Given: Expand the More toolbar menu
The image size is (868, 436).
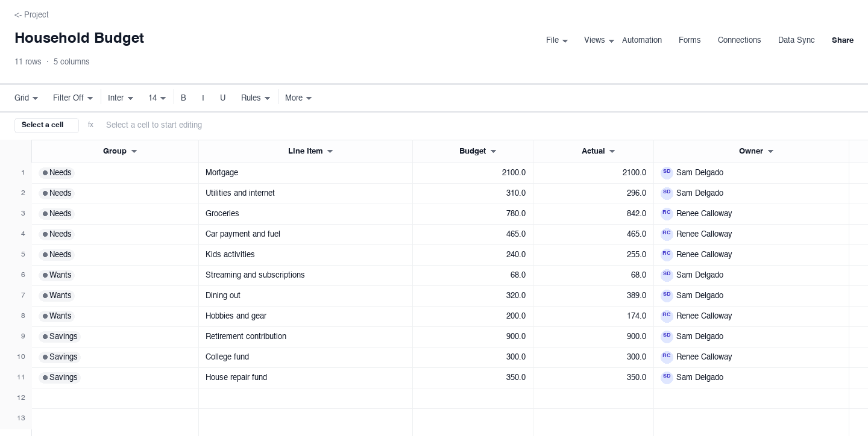Looking at the screenshot, I should pos(298,98).
